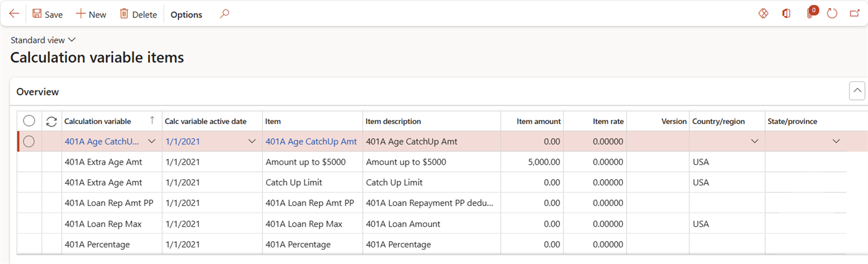868x264 pixels.
Task: Click Version column header
Action: (x=658, y=121)
